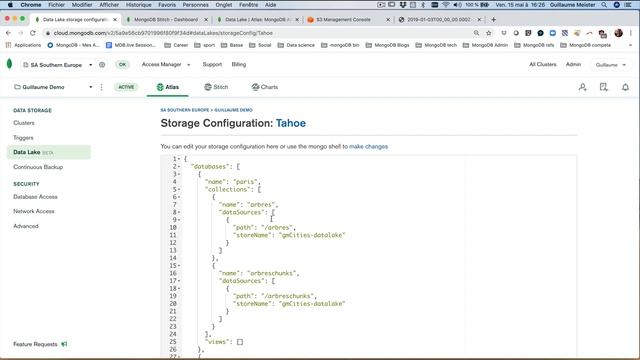The image size is (640, 360).
Task: Open Spotlight search in menu bar
Action: click(x=604, y=5)
